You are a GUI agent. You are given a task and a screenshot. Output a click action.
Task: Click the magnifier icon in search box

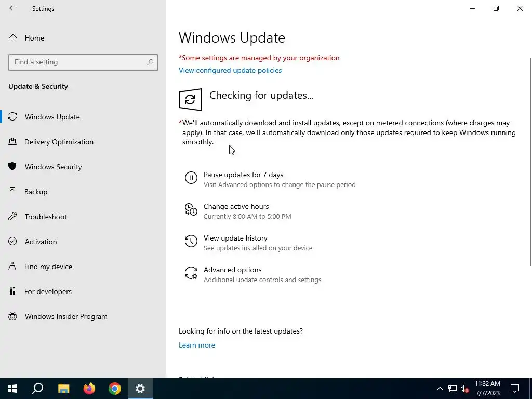[x=150, y=62]
